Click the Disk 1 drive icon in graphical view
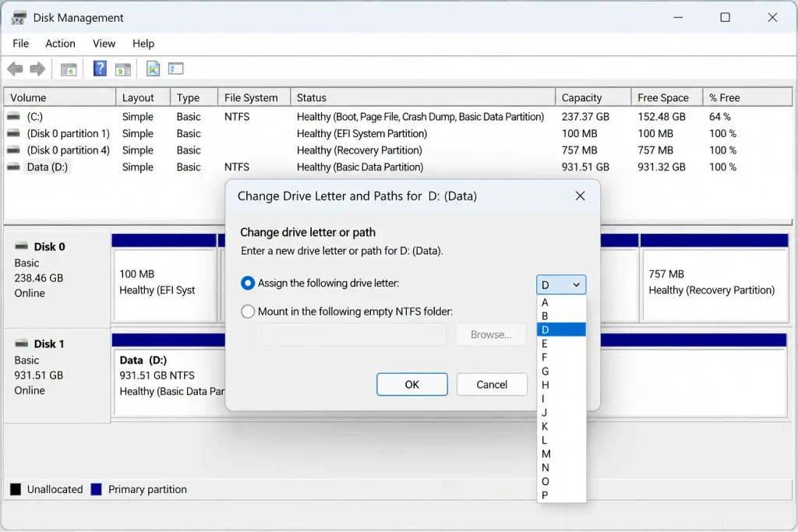The width and height of the screenshot is (798, 532). coord(21,344)
